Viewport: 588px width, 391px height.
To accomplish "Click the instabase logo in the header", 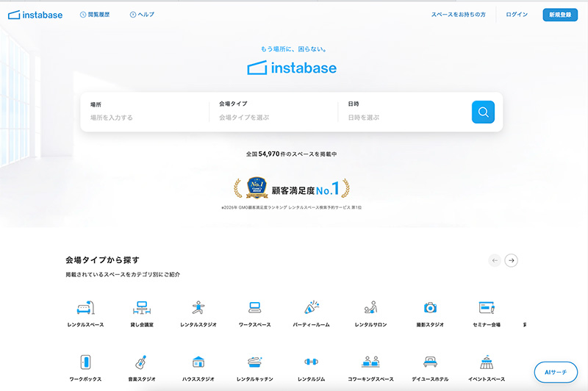I will 35,15.
